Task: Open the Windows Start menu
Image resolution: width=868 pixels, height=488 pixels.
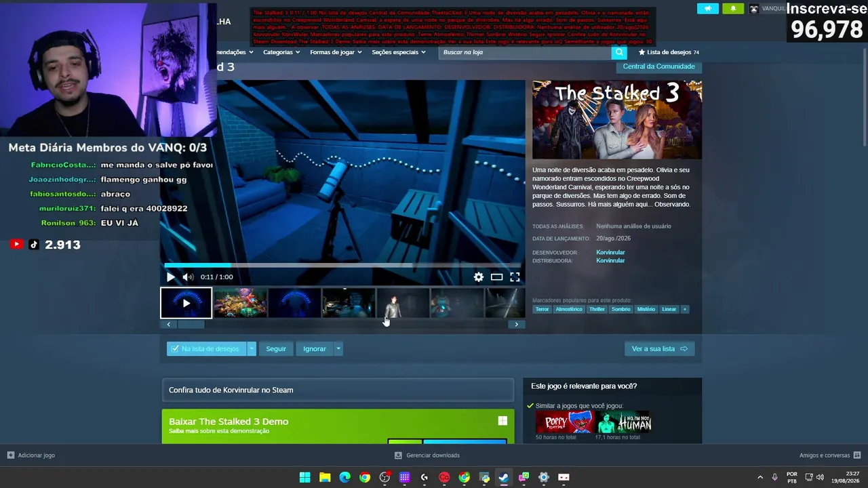Action: (305, 477)
